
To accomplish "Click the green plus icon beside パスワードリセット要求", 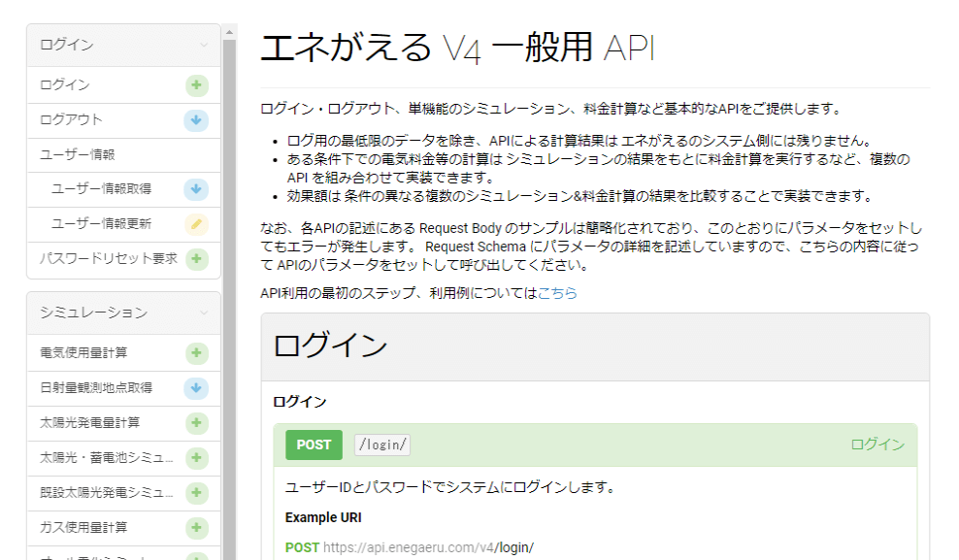I will tap(196, 258).
